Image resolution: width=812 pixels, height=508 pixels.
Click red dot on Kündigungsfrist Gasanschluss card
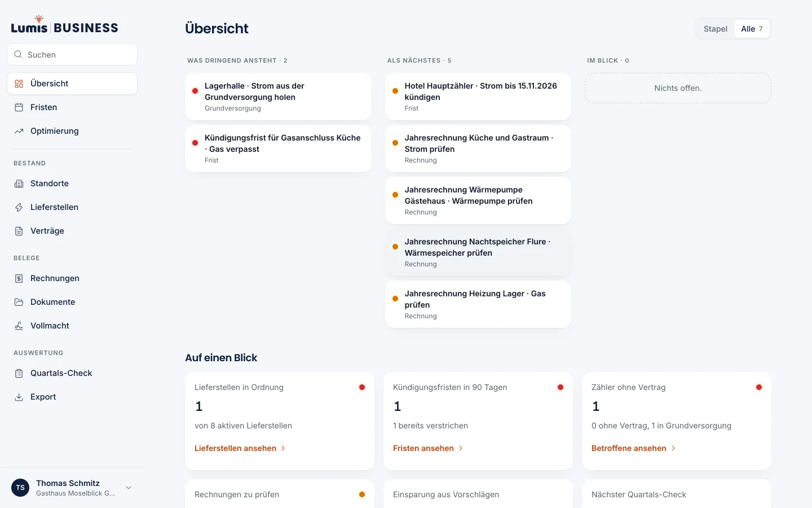point(195,143)
